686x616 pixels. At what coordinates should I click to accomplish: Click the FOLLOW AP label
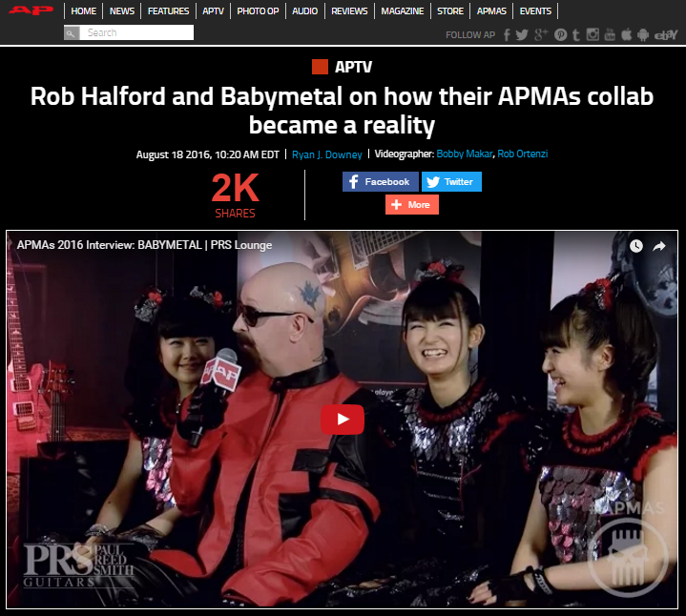[470, 35]
